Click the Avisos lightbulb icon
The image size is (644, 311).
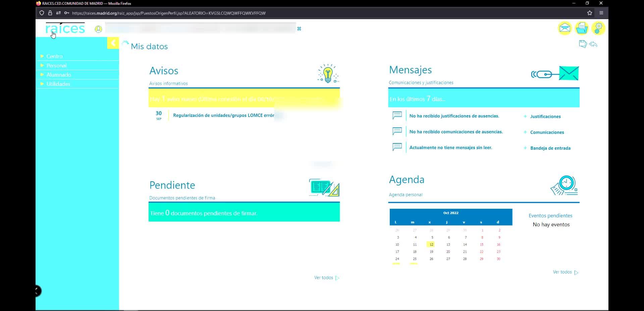pos(328,73)
